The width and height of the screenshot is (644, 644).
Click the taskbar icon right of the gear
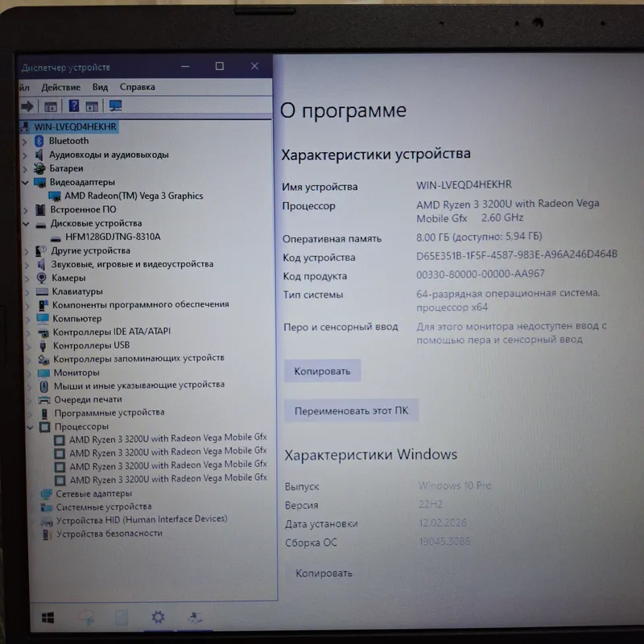pos(195,617)
